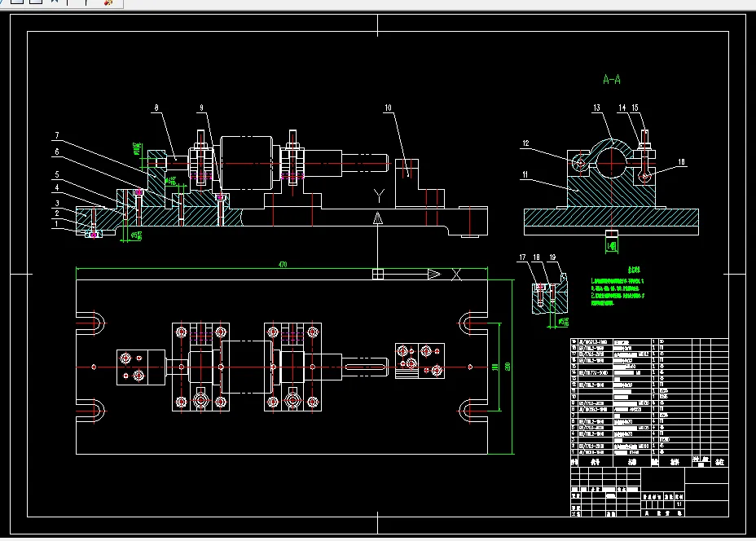The height and width of the screenshot is (541, 756).
Task: Select part callout number 3
Action: click(57, 204)
